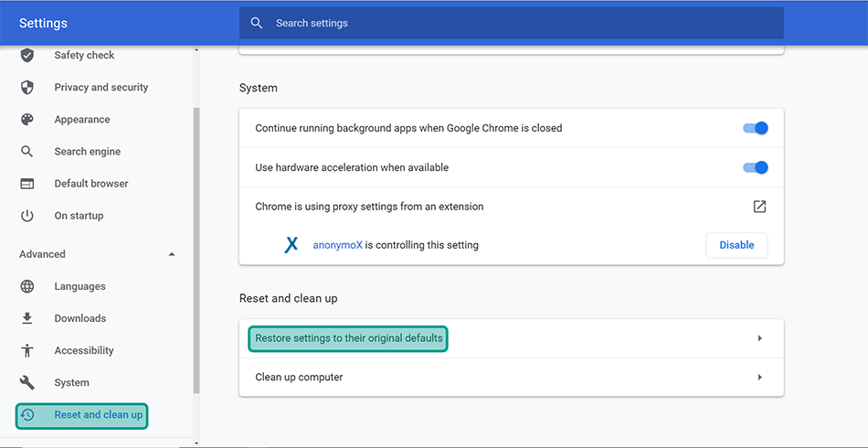Select System in the sidebar
This screenshot has width=868, height=448.
tap(71, 383)
